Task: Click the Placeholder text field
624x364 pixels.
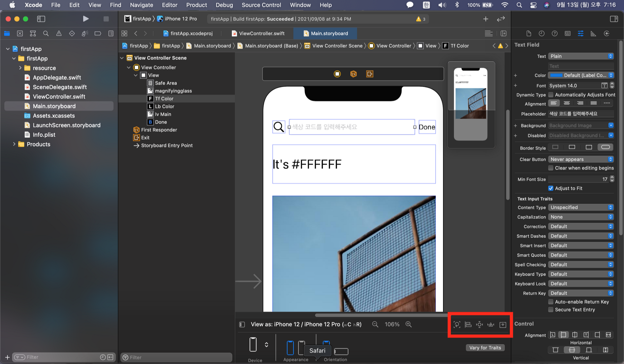Action: pyautogui.click(x=581, y=114)
